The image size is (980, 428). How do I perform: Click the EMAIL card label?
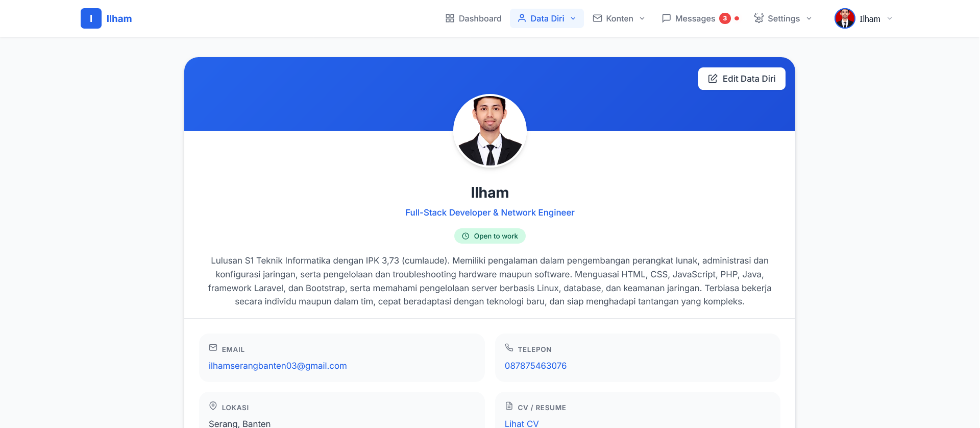tap(233, 349)
